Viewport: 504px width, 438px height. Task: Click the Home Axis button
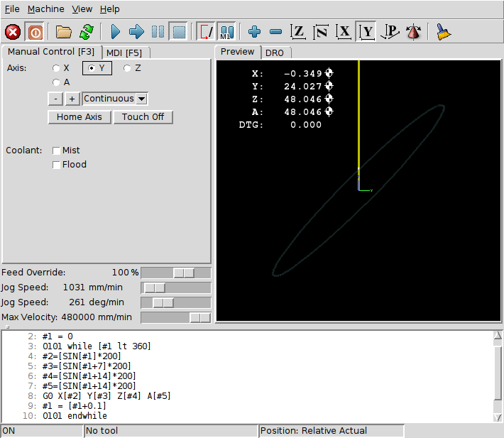click(80, 117)
